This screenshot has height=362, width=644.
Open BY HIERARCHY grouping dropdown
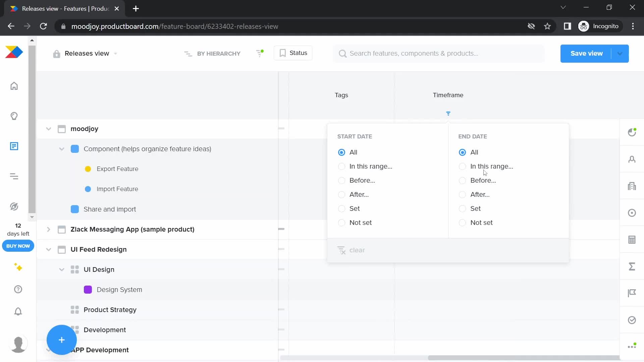[x=212, y=54]
